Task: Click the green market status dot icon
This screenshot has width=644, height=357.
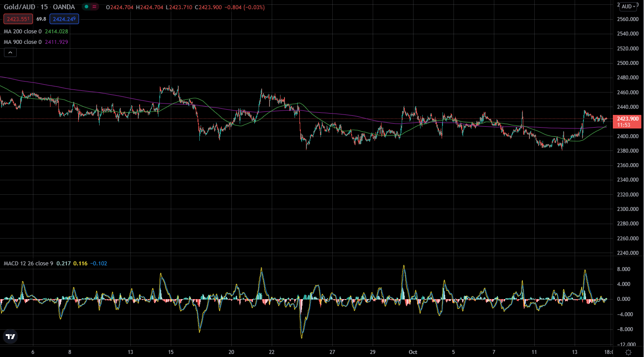Action: 86,7
